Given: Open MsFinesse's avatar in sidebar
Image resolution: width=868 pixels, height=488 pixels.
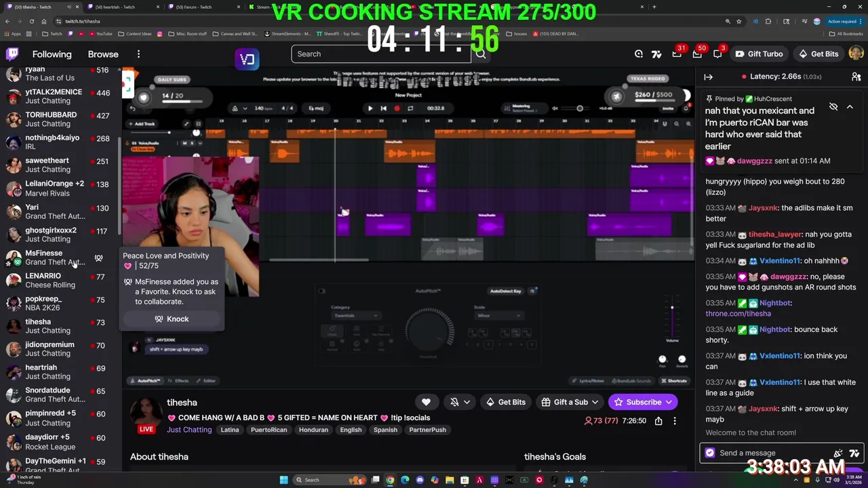Looking at the screenshot, I should (x=14, y=258).
